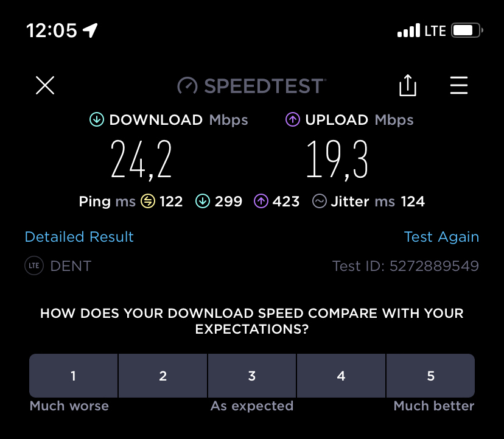Tap the share icon in header
Viewport: 504px width, 439px height.
coord(408,85)
